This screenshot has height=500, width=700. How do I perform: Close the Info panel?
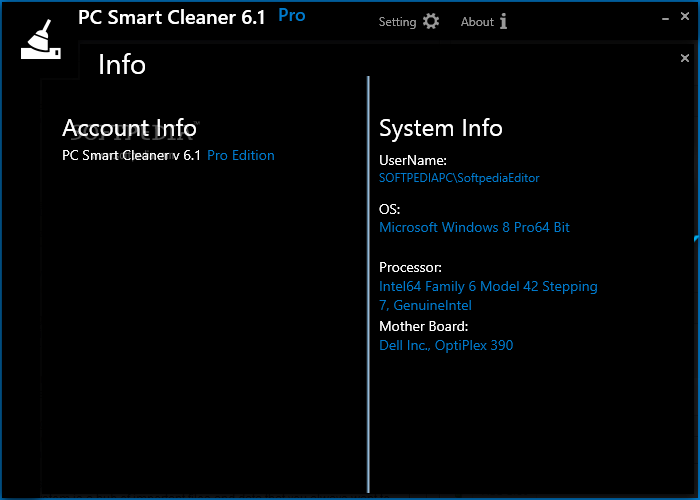click(x=685, y=58)
